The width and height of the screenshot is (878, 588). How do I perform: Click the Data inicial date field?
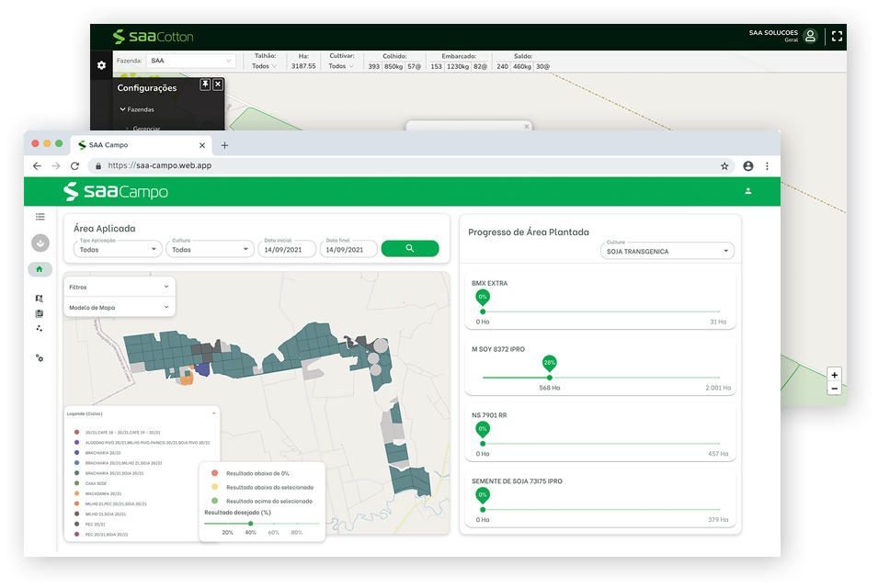pyautogui.click(x=288, y=249)
